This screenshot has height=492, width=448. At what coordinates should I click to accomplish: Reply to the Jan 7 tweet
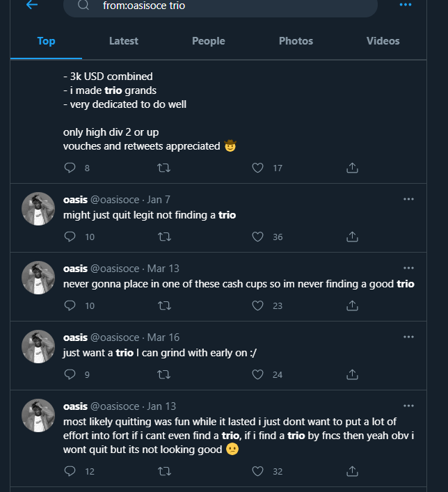point(70,237)
